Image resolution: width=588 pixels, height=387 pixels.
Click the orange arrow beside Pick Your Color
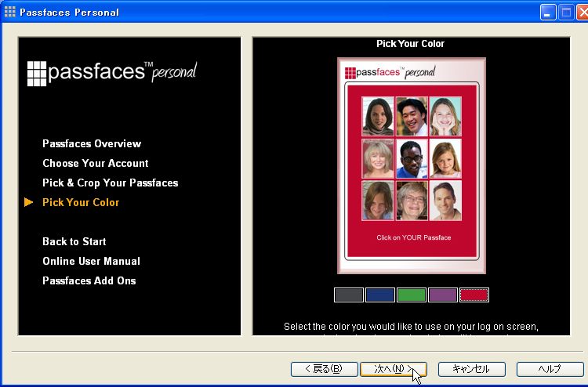(28, 202)
